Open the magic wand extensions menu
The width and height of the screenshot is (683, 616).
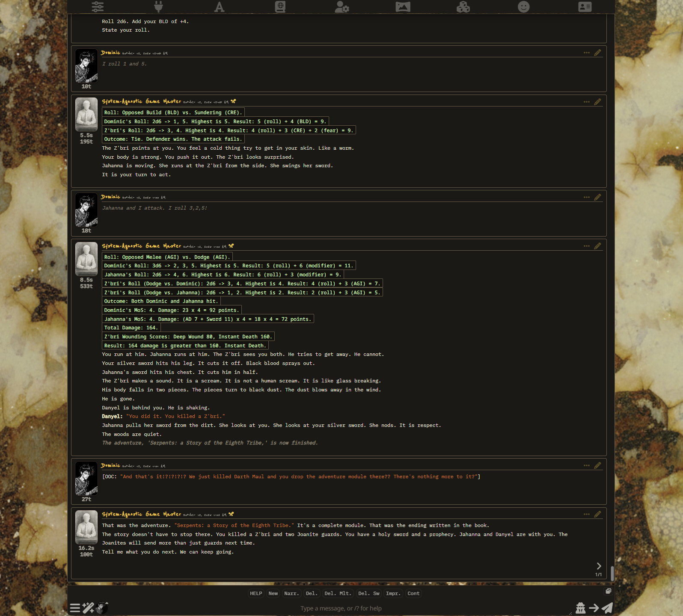[x=88, y=608]
